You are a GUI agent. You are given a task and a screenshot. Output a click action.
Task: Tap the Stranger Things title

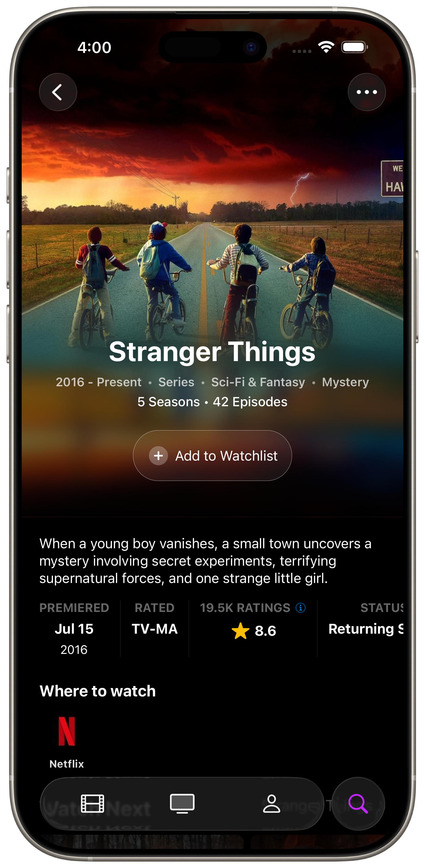[212, 352]
